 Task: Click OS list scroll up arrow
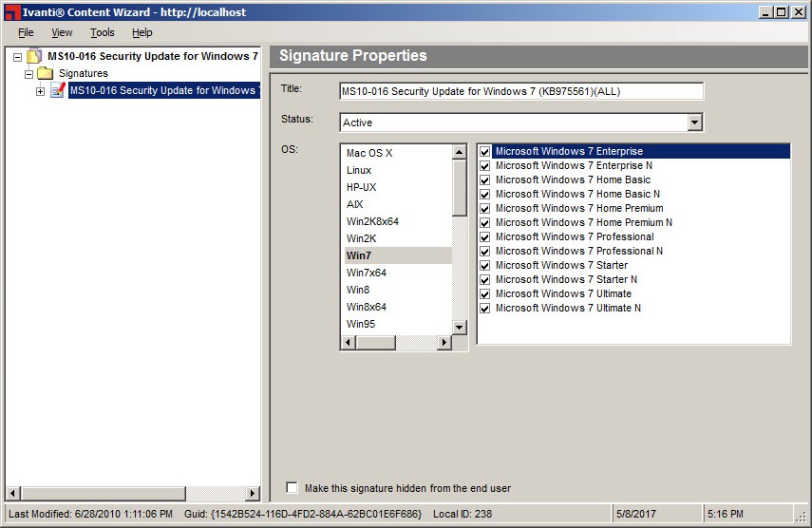coord(460,152)
